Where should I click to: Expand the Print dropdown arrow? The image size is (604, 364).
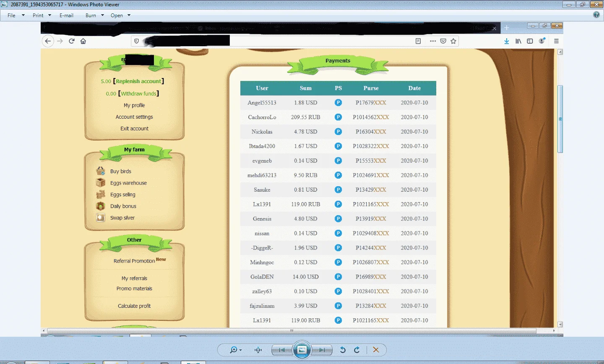(49, 16)
